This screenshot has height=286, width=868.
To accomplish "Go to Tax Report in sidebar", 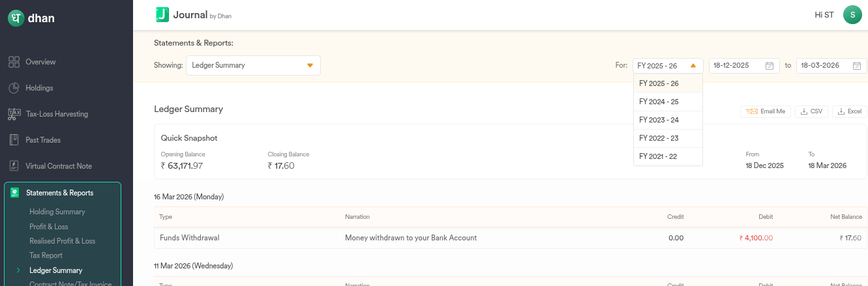I will click(46, 255).
